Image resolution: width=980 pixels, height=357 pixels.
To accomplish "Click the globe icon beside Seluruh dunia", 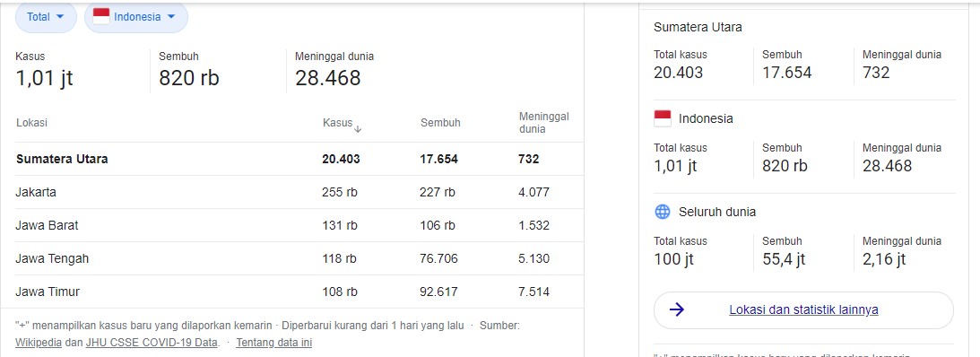I will (662, 212).
